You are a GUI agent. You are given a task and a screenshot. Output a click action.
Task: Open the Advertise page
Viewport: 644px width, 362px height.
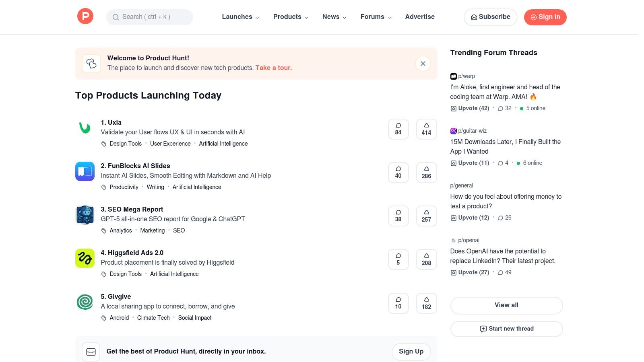point(420,17)
